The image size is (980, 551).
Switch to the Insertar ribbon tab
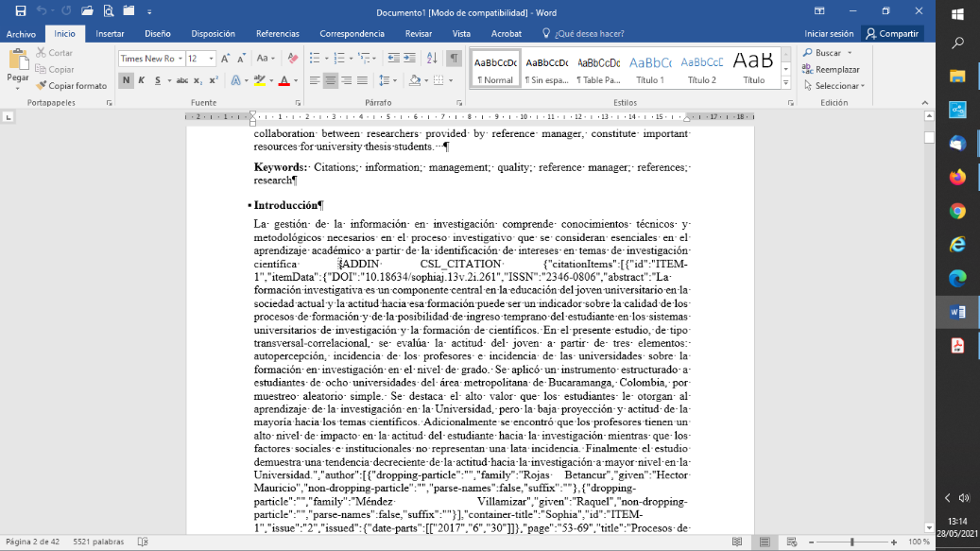point(112,32)
